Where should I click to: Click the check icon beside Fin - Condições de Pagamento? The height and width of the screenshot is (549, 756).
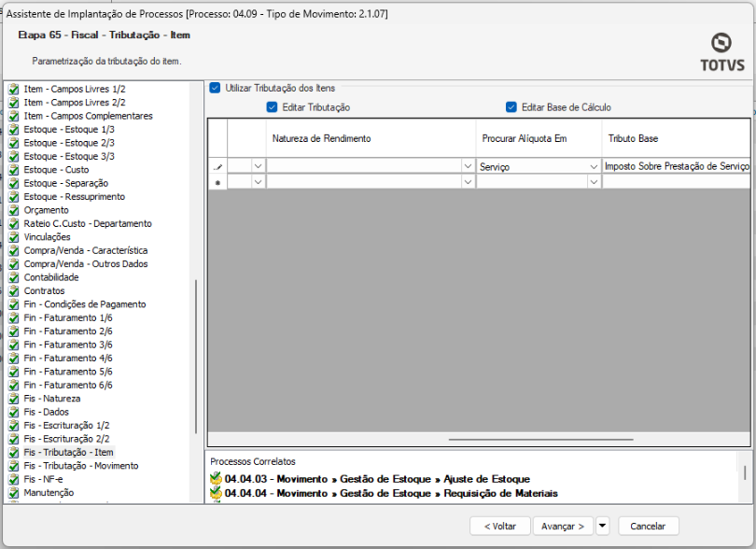[x=13, y=304]
